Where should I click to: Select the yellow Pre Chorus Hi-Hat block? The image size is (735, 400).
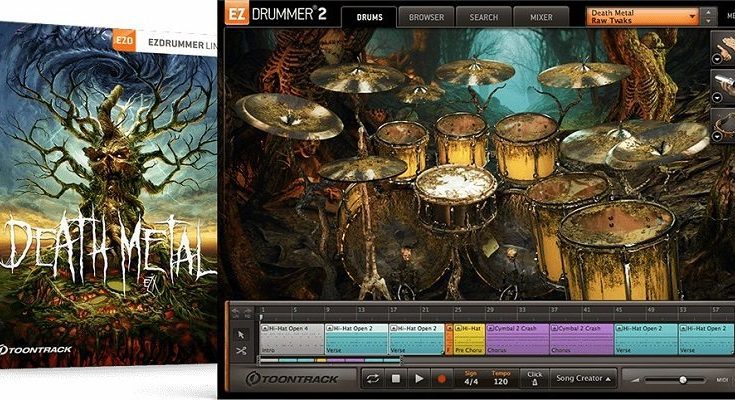469,338
